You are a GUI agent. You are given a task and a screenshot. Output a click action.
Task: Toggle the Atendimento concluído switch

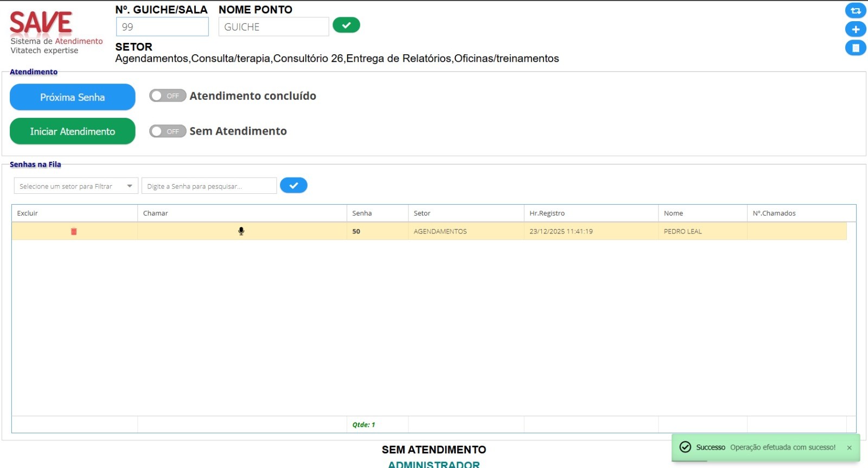pos(168,96)
